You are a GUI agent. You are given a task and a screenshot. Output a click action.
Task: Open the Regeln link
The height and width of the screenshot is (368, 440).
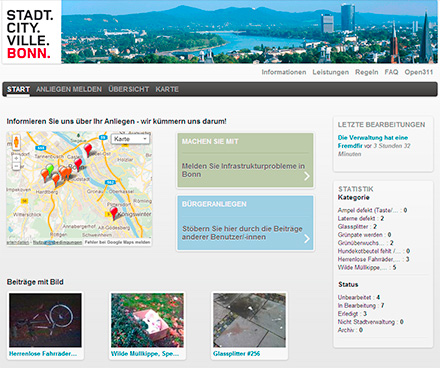pos(367,72)
